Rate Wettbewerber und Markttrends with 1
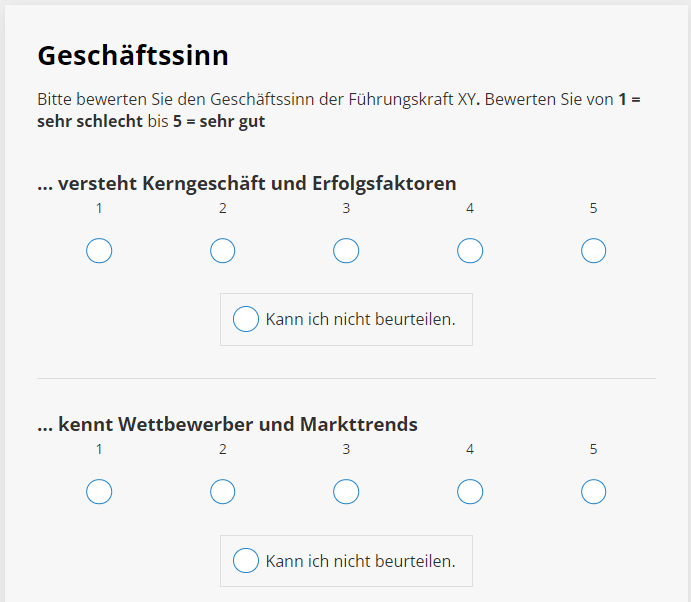The width and height of the screenshot is (691, 602). point(99,492)
